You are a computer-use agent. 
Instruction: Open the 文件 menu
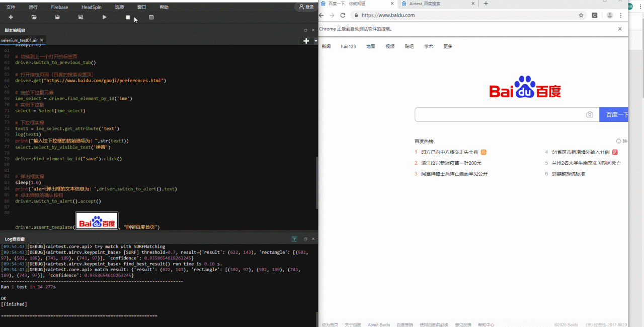tap(11, 7)
